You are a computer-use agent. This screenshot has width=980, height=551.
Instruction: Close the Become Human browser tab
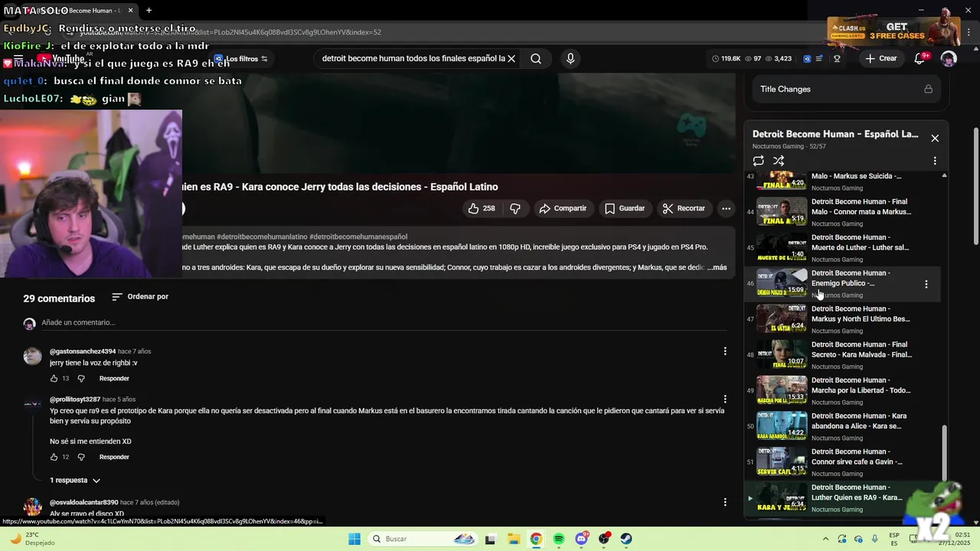[x=130, y=11]
